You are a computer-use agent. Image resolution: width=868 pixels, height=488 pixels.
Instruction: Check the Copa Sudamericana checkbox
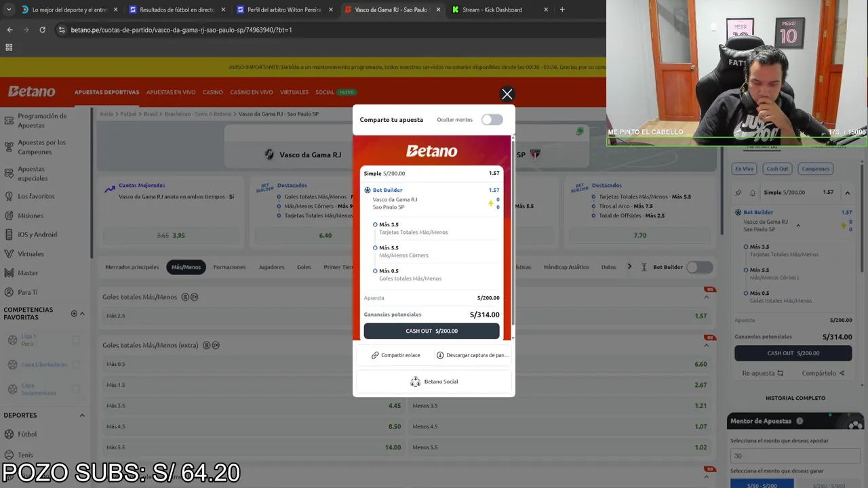(x=76, y=389)
